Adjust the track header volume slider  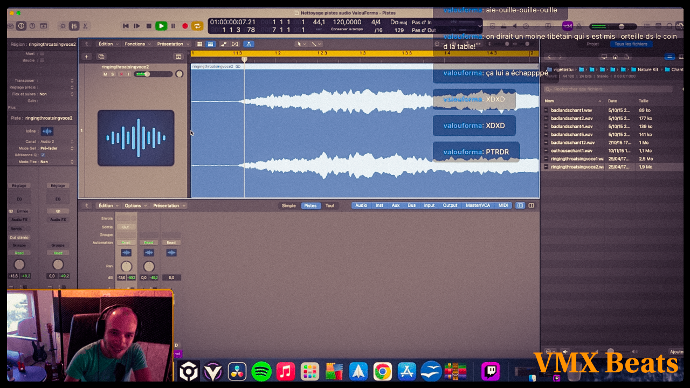tap(153, 74)
